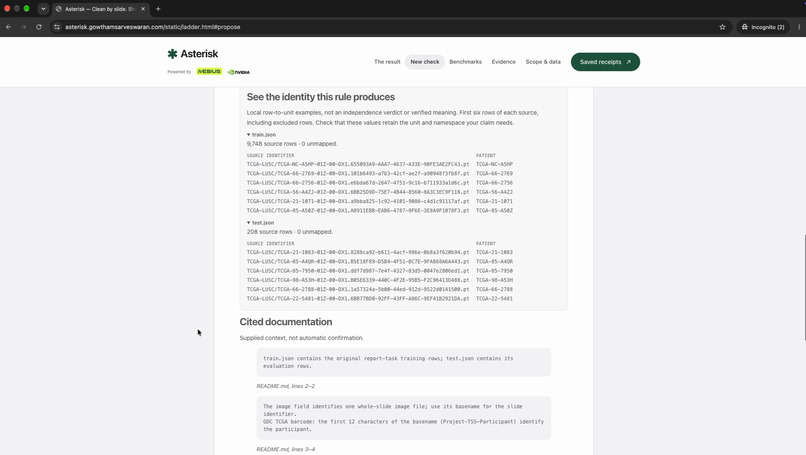Screen dimensions: 806x455
Task: Click patient value TCGA-85-7950
Action: click(494, 270)
